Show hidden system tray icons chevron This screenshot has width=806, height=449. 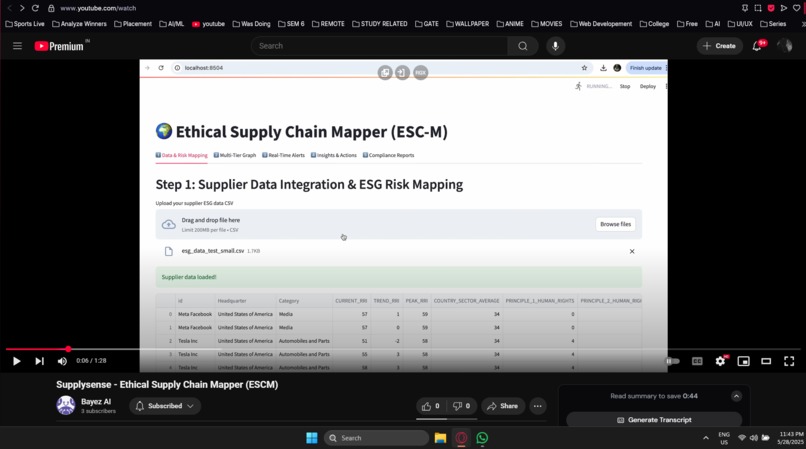click(x=706, y=438)
